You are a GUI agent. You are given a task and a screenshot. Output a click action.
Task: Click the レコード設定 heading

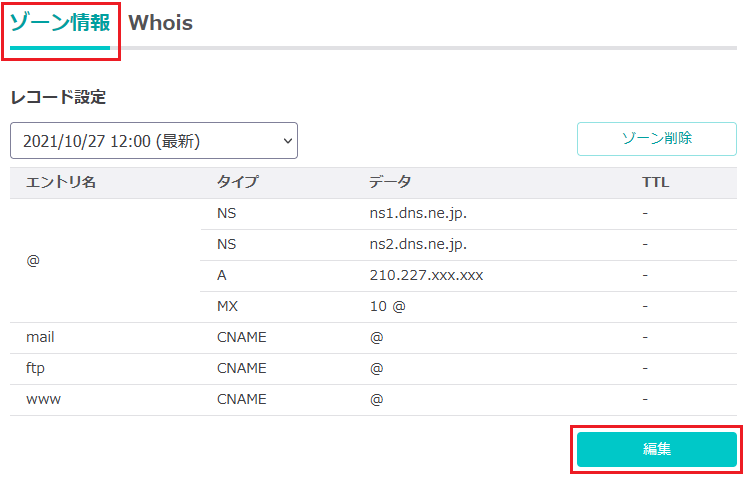[58, 97]
